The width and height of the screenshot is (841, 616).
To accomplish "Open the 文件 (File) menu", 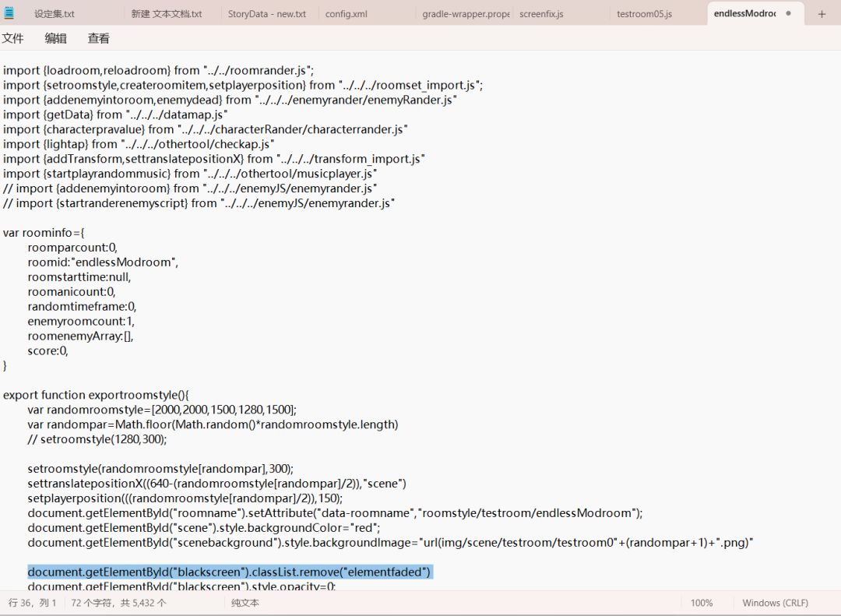I will tap(13, 38).
